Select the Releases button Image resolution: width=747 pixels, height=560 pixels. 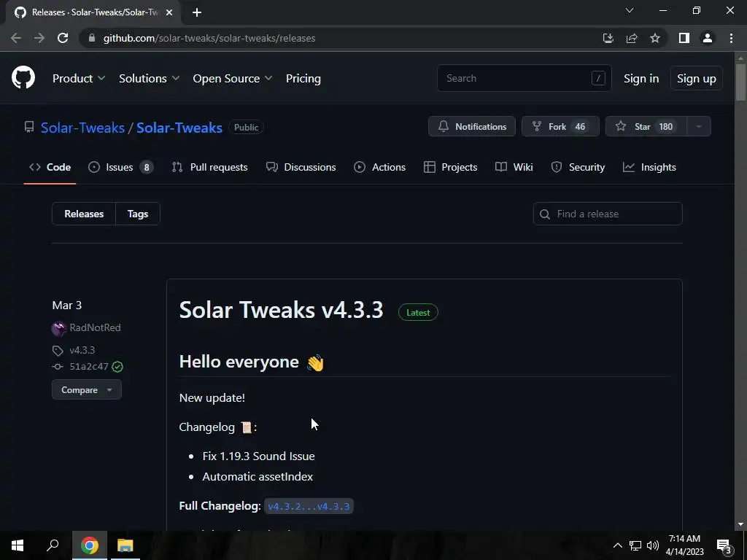[84, 214]
